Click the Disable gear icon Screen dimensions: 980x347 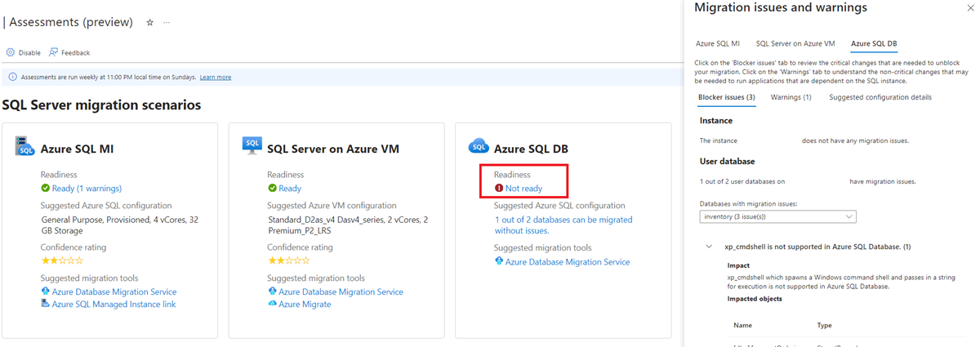click(x=11, y=52)
